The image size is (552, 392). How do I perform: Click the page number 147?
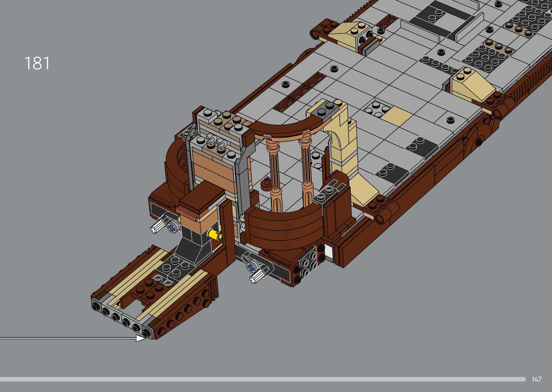[x=537, y=379]
